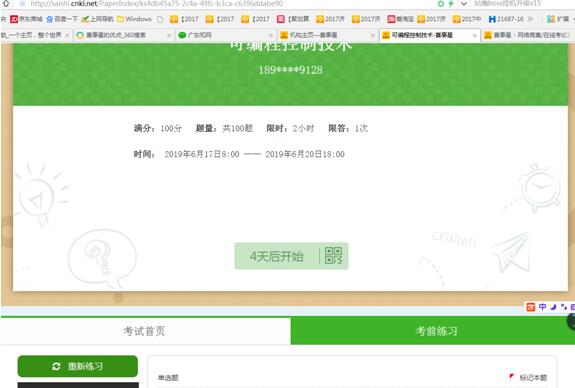
Task: Open the 扩展 extensions menu
Action: pyautogui.click(x=558, y=19)
